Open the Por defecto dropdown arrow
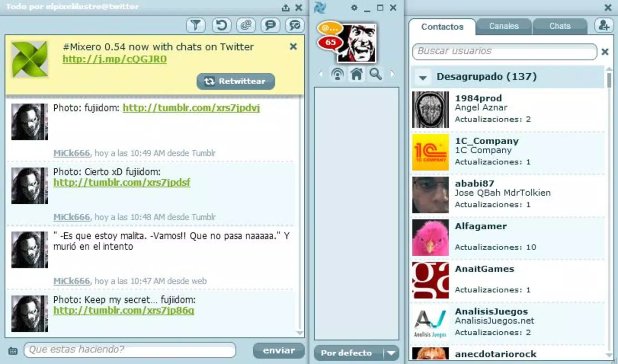Viewport: 618px width, 364px height. tap(391, 353)
